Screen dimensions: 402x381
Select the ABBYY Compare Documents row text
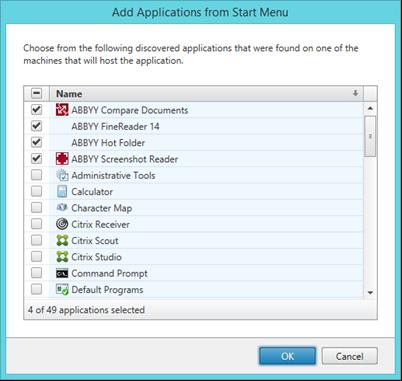[x=130, y=110]
